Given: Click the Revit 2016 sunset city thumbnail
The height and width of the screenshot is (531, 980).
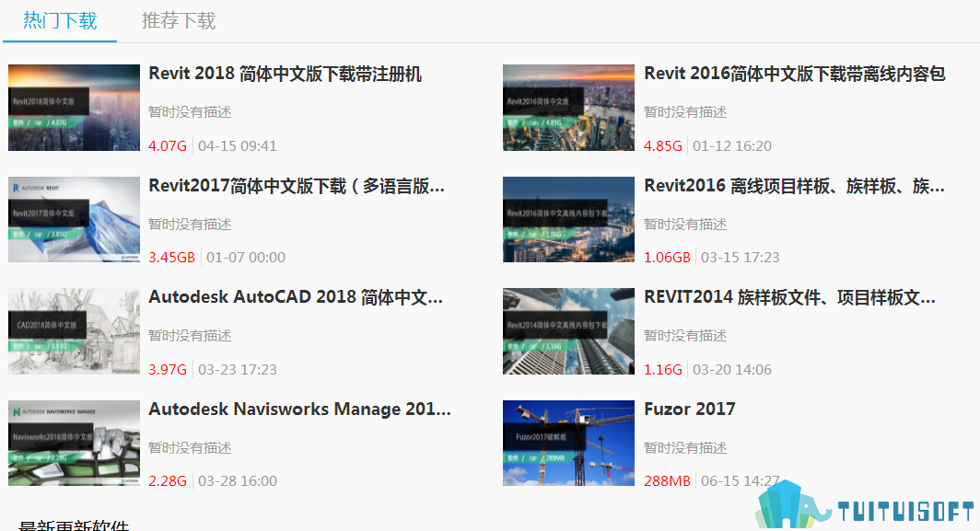Looking at the screenshot, I should [569, 108].
